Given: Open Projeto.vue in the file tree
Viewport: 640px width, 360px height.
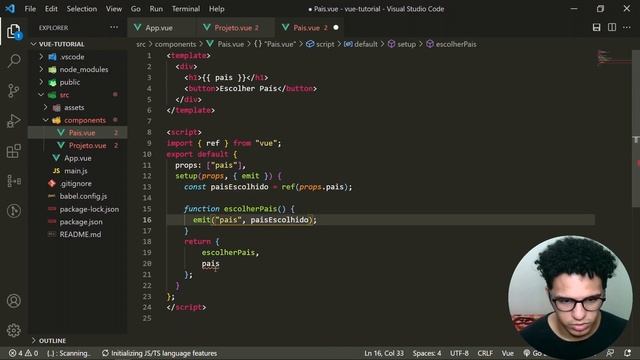Looking at the screenshot, I should [x=78, y=145].
